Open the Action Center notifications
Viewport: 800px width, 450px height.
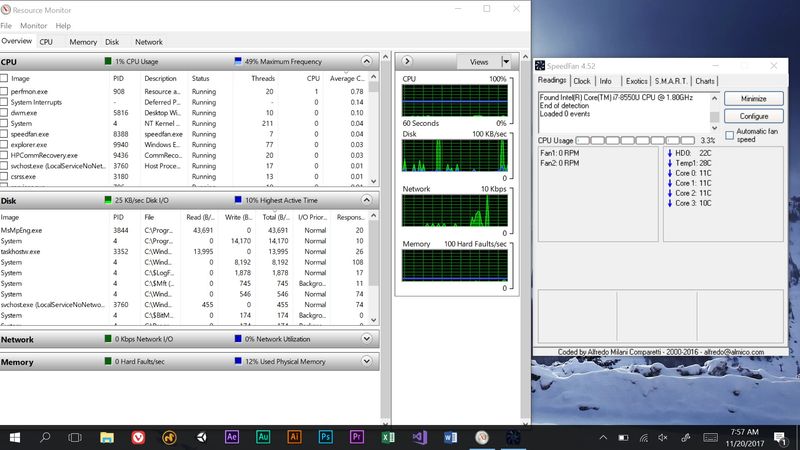[x=780, y=438]
